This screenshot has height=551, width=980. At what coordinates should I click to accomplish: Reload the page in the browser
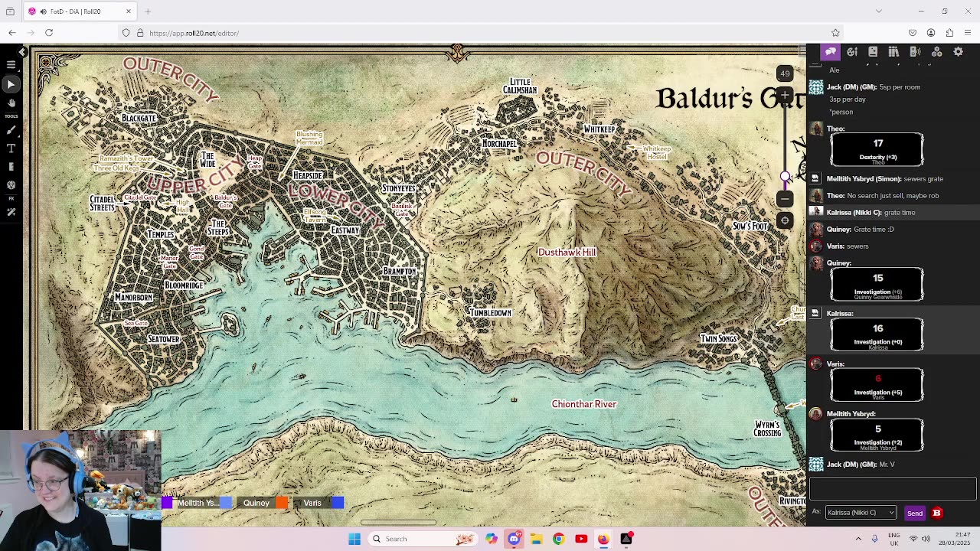pyautogui.click(x=49, y=33)
